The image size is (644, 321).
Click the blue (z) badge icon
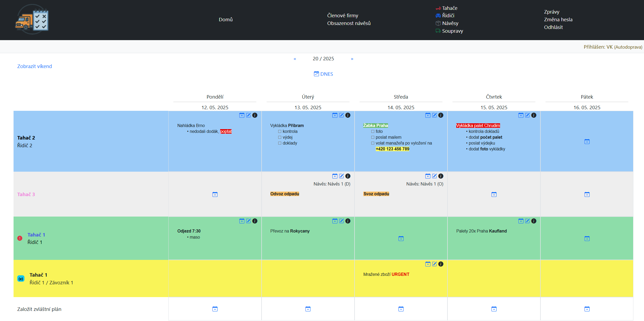point(21,278)
